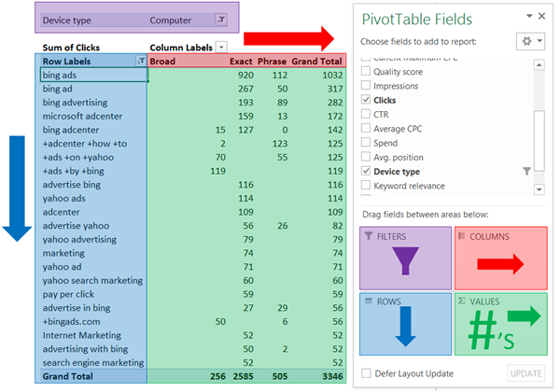Viewport: 560px width, 392px height.
Task: Click the field list scrollbar thumb
Action: (x=539, y=141)
